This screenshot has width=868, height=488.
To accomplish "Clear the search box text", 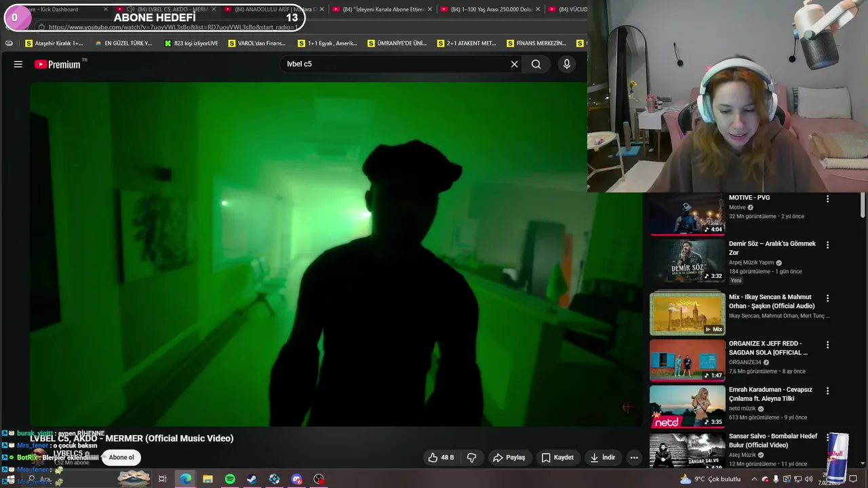I will pyautogui.click(x=514, y=64).
